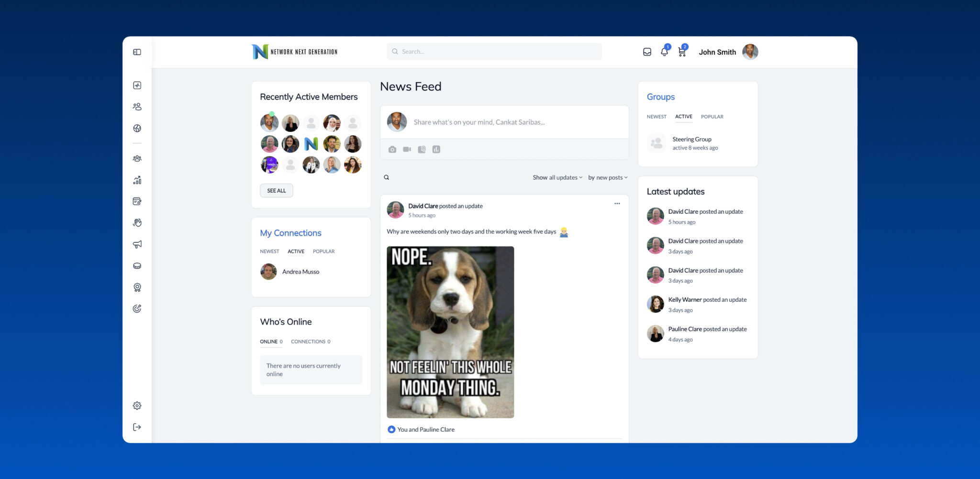Switch to Connections tab in Who's Online

pyautogui.click(x=310, y=342)
